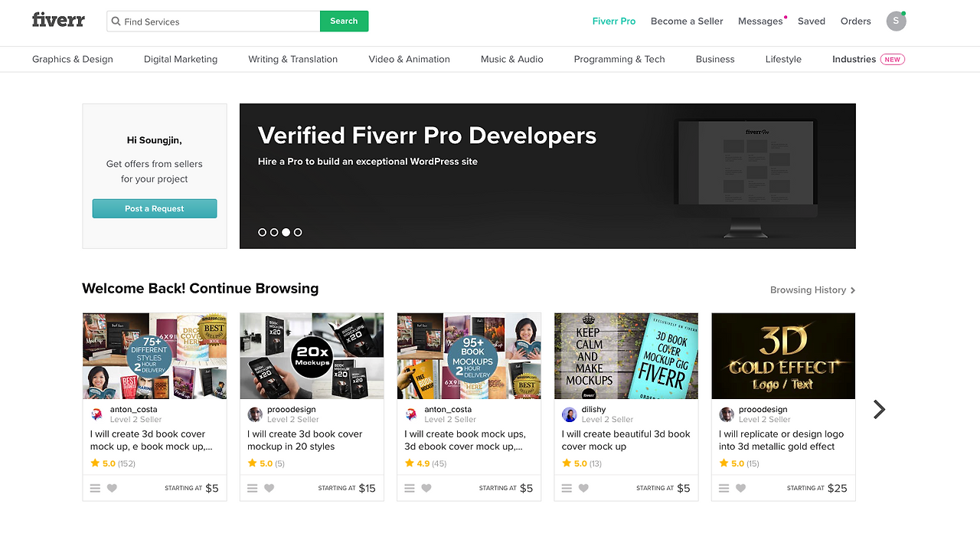Heart dilishy's beautiful 3d book cover gig
The height and width of the screenshot is (540, 980).
tap(583, 488)
